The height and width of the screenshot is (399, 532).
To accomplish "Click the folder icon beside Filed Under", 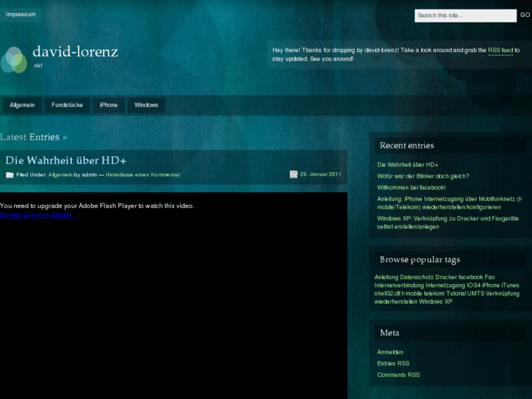I will tap(10, 175).
